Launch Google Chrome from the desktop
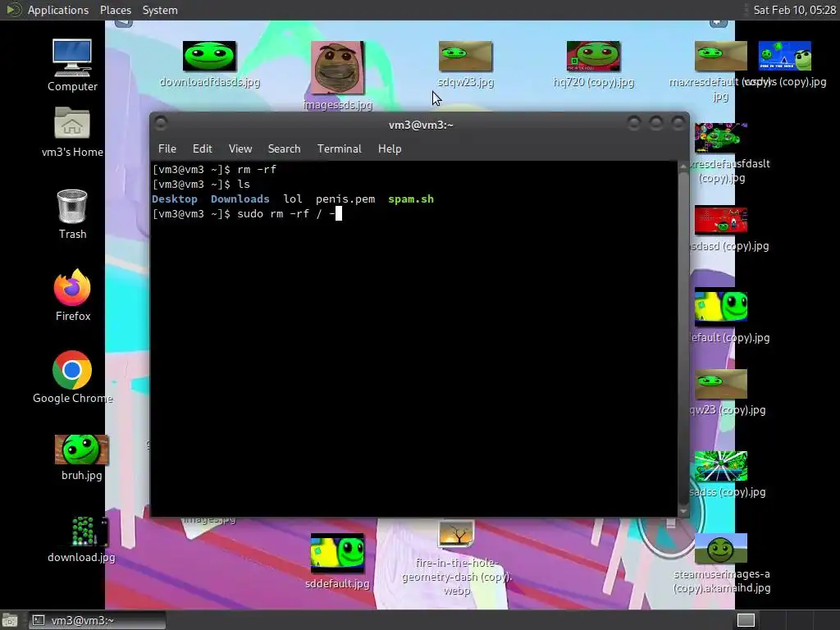 [72, 377]
